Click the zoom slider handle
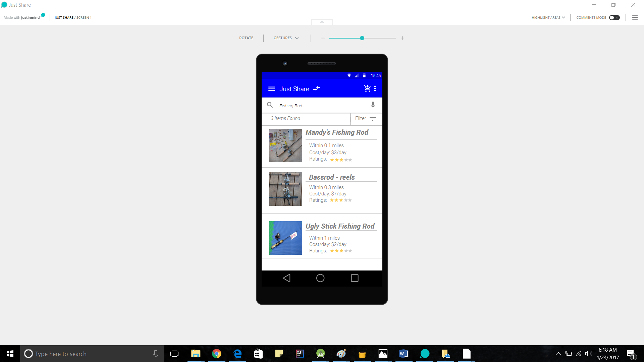The width and height of the screenshot is (644, 362). (x=362, y=38)
